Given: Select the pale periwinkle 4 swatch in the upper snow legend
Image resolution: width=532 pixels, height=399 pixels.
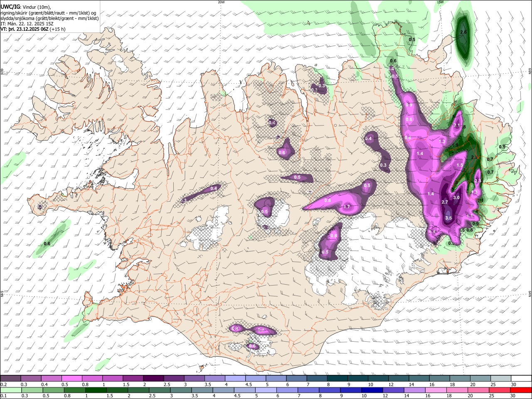Looking at the screenshot, I should click(x=234, y=378).
